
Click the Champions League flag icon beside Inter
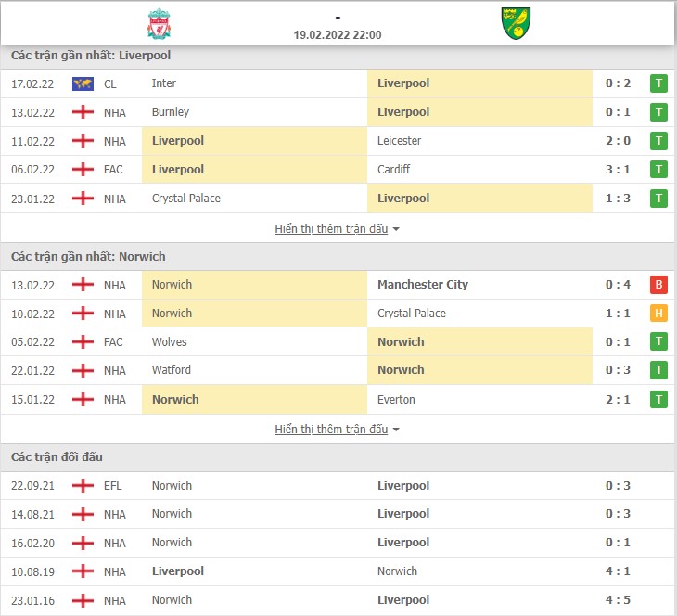pyautogui.click(x=83, y=83)
